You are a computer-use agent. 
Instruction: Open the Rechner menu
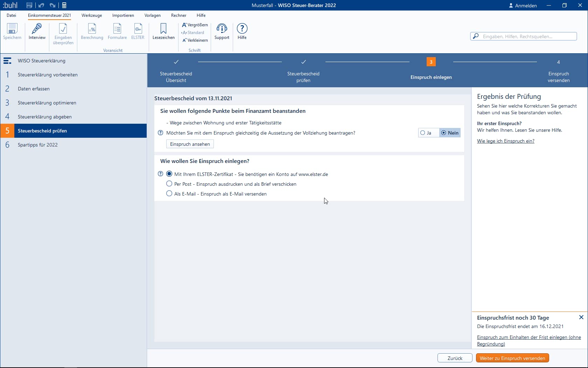[179, 15]
